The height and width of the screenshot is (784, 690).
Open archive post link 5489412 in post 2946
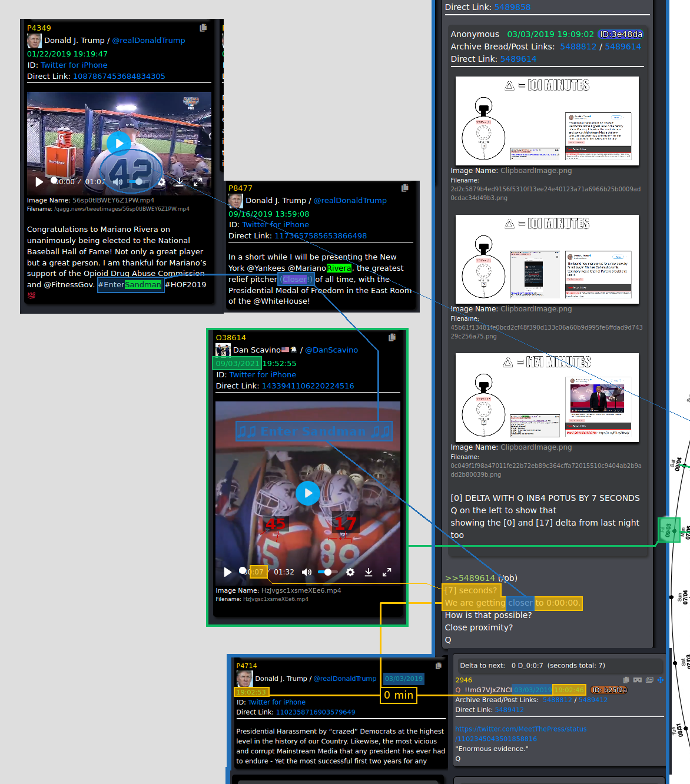(593, 700)
